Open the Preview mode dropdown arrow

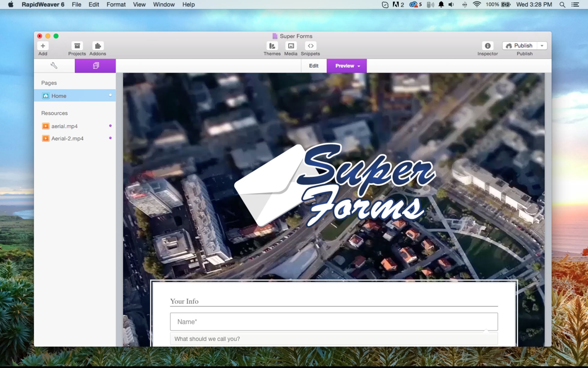coord(359,66)
